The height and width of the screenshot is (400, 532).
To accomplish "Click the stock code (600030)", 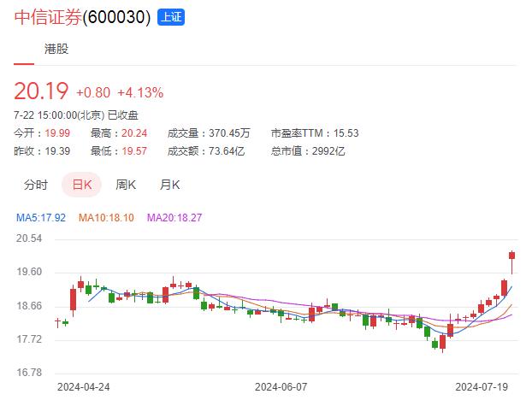I will (x=116, y=17).
